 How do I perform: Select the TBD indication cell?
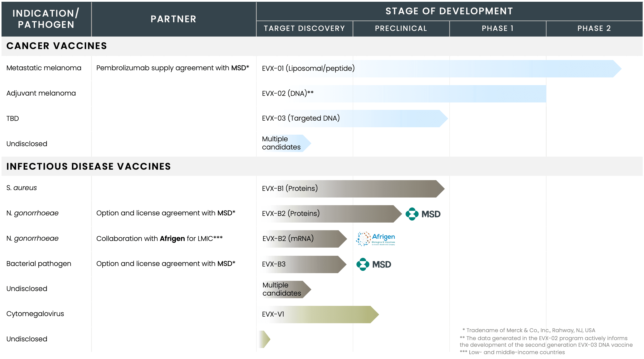pyautogui.click(x=13, y=119)
